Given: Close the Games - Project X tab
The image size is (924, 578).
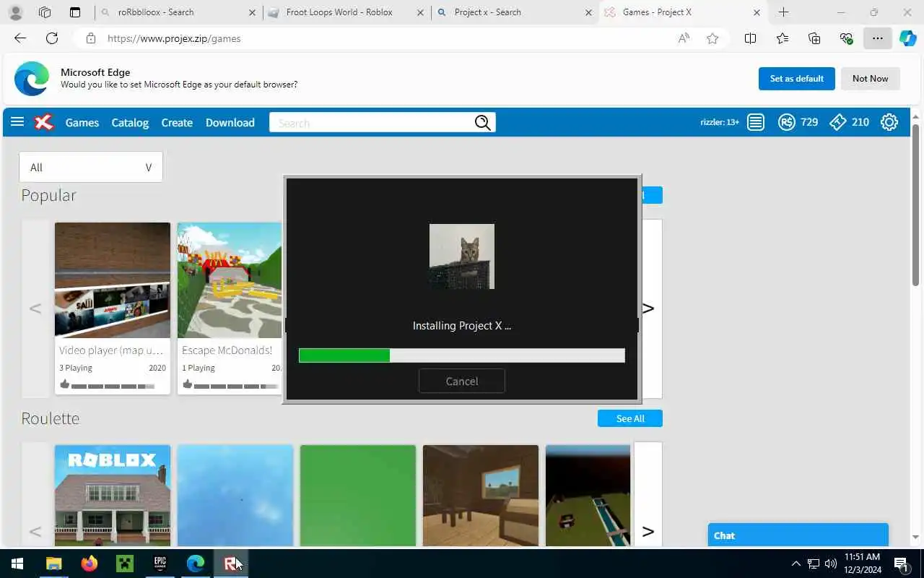Looking at the screenshot, I should [x=757, y=12].
